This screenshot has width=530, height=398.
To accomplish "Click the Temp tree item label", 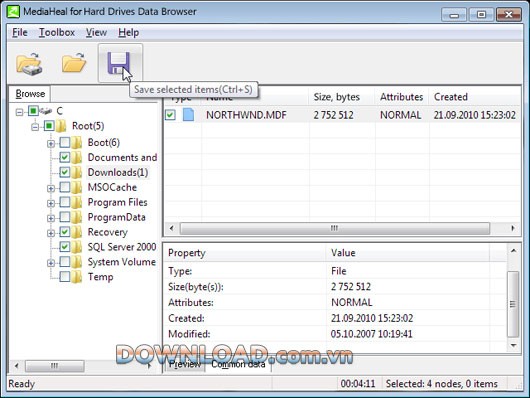I will tap(100, 277).
